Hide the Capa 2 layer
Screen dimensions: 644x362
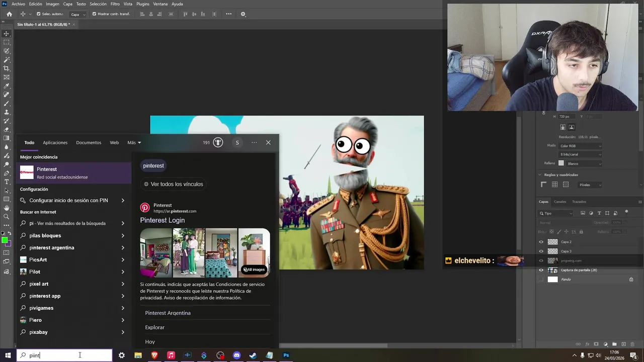point(541,242)
